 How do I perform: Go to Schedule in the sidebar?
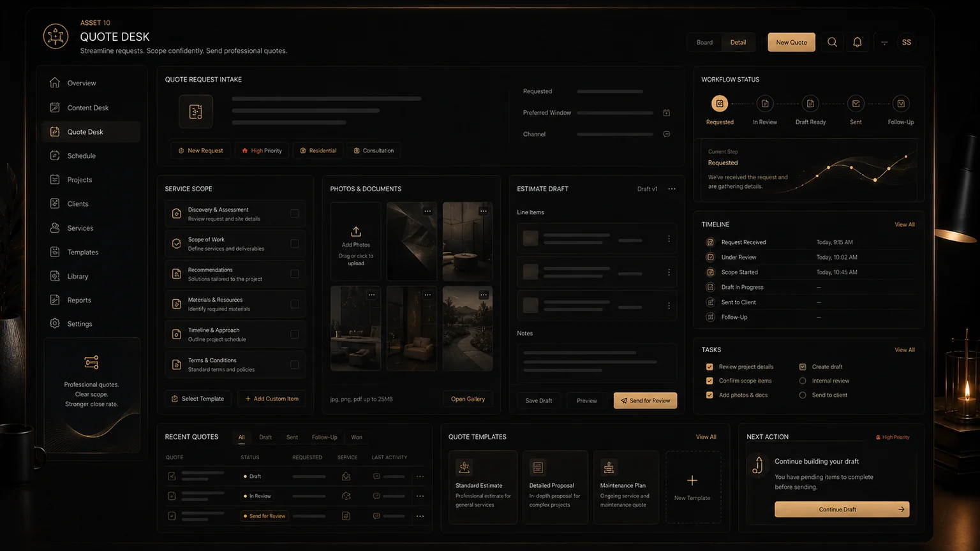click(x=91, y=156)
